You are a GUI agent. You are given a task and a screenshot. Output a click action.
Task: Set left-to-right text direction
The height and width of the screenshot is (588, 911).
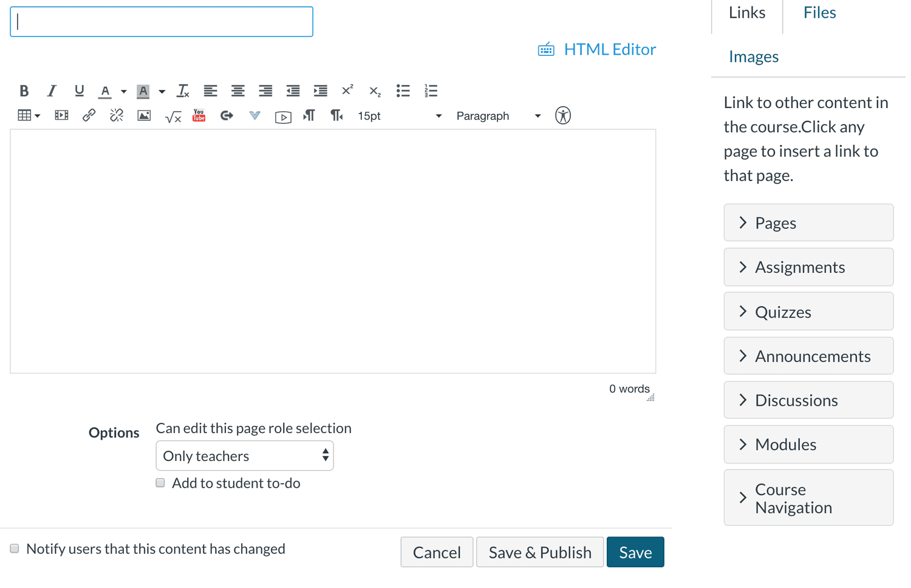point(309,115)
